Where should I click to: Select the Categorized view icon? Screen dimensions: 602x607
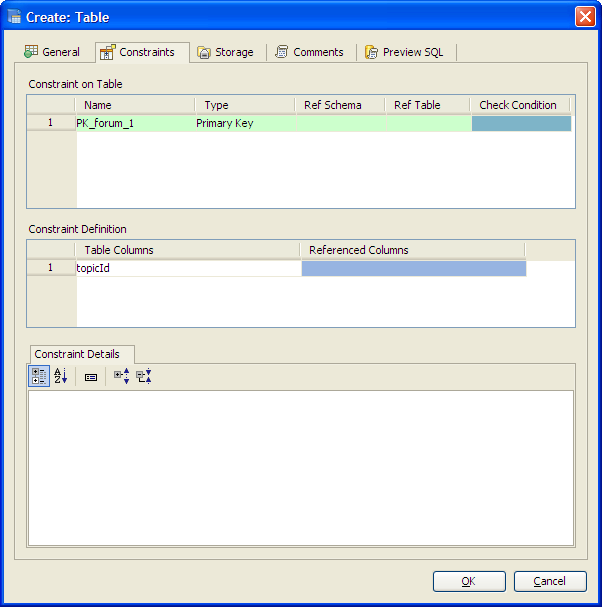click(39, 376)
